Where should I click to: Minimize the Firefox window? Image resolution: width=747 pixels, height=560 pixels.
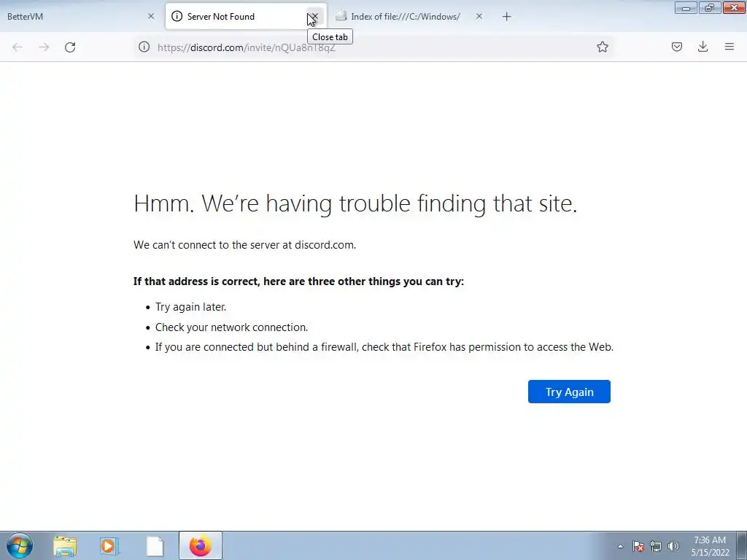click(x=686, y=7)
